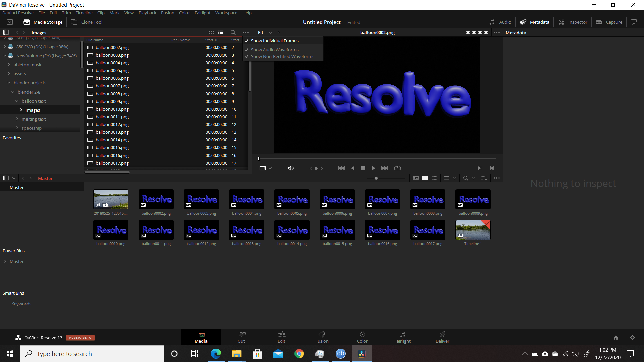Open the Timeline menu
644x362 pixels.
pyautogui.click(x=84, y=13)
